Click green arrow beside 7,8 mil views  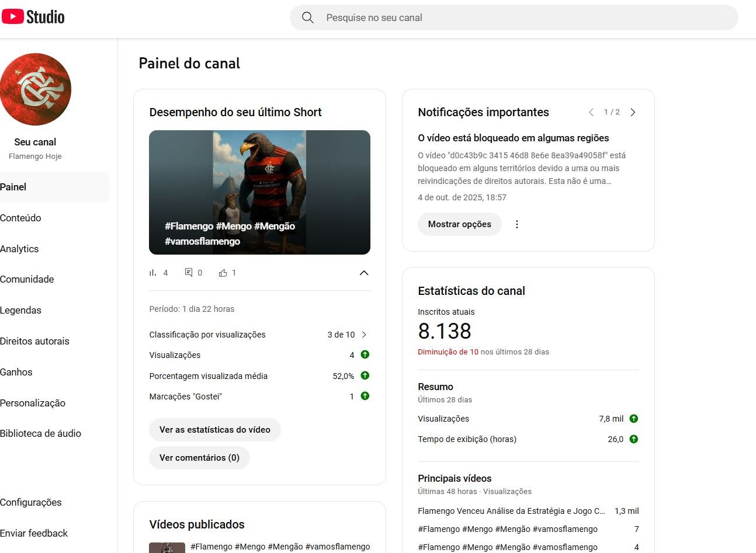coord(634,419)
